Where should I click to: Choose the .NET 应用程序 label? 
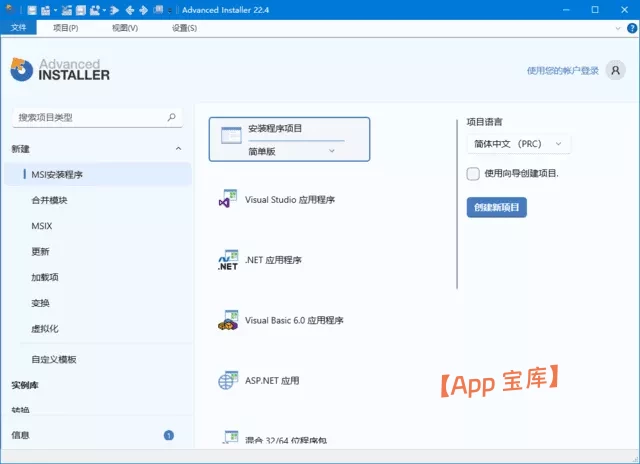pyautogui.click(x=273, y=260)
